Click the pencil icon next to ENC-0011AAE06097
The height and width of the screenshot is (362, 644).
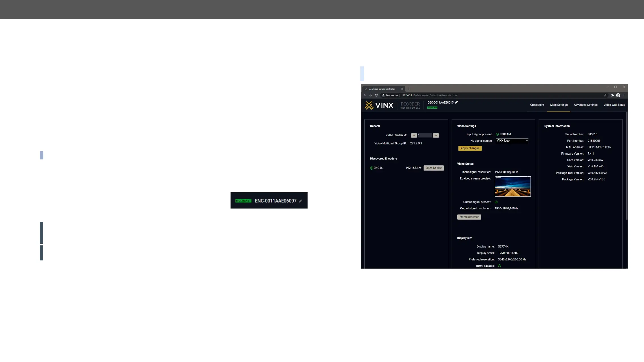click(x=301, y=201)
